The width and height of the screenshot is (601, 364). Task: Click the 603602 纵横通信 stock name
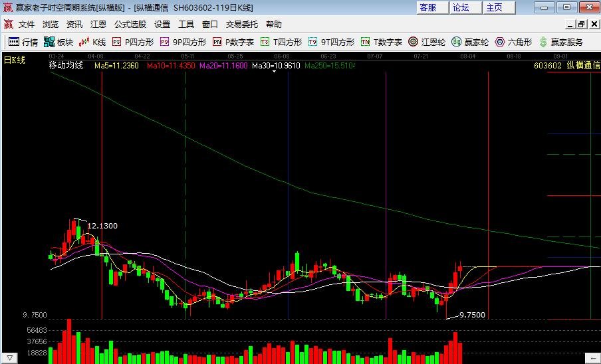point(567,66)
